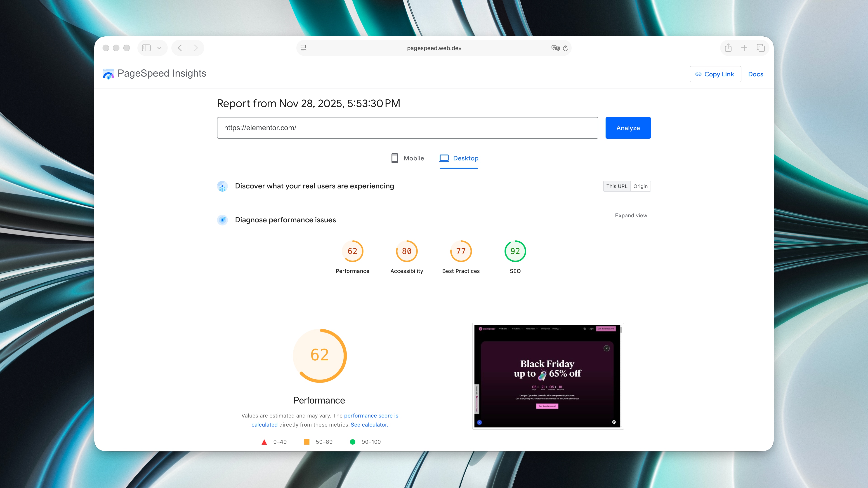
Task: Click the PageSpeed Insights logo icon
Action: coord(108,74)
